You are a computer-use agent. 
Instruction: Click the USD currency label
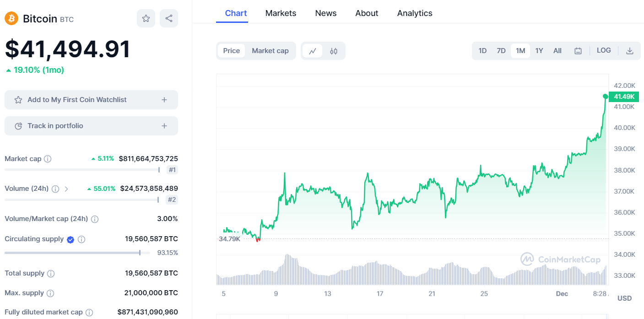tap(624, 298)
